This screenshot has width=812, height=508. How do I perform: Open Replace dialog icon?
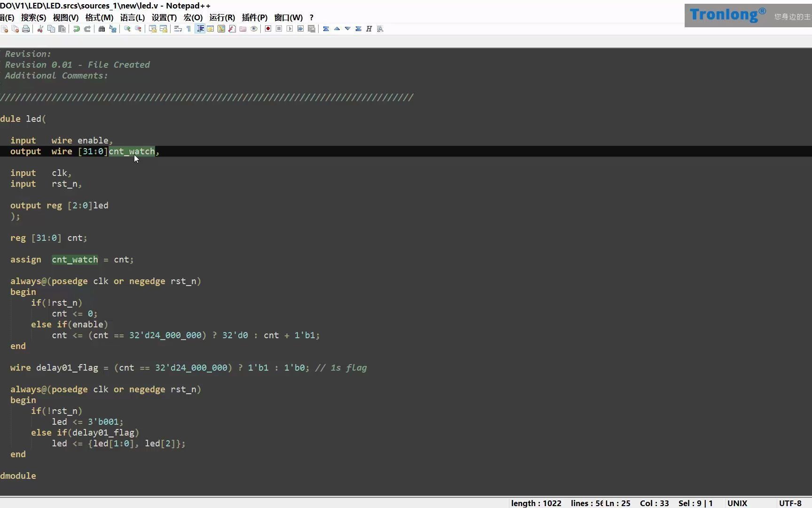coord(113,29)
